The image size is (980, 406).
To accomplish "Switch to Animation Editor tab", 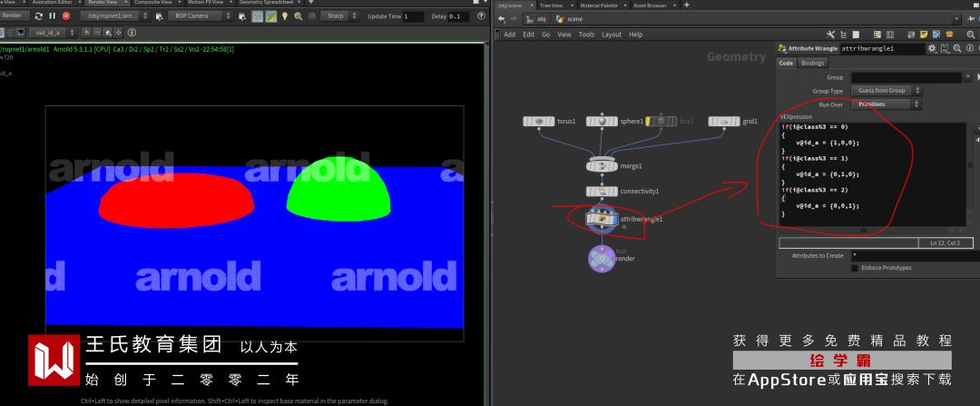I will tap(52, 3).
